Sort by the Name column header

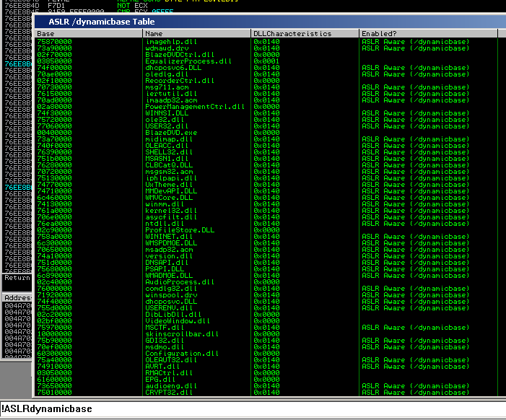point(196,33)
